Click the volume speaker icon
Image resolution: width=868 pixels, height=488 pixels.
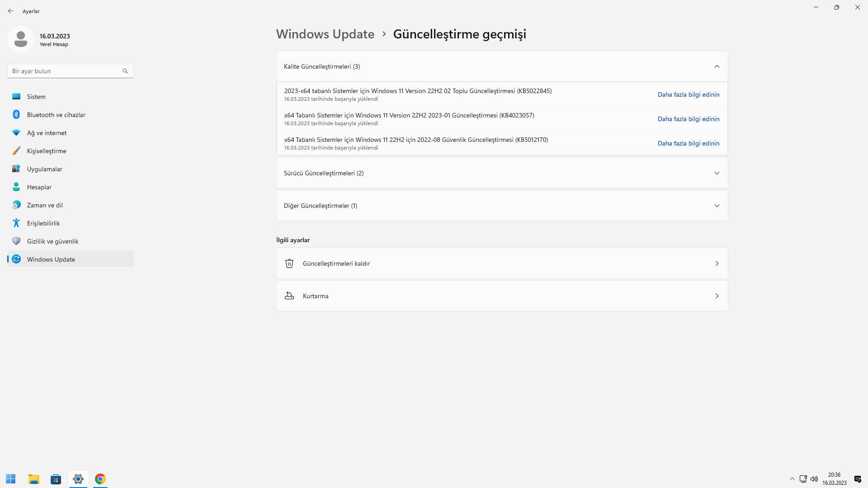click(814, 479)
